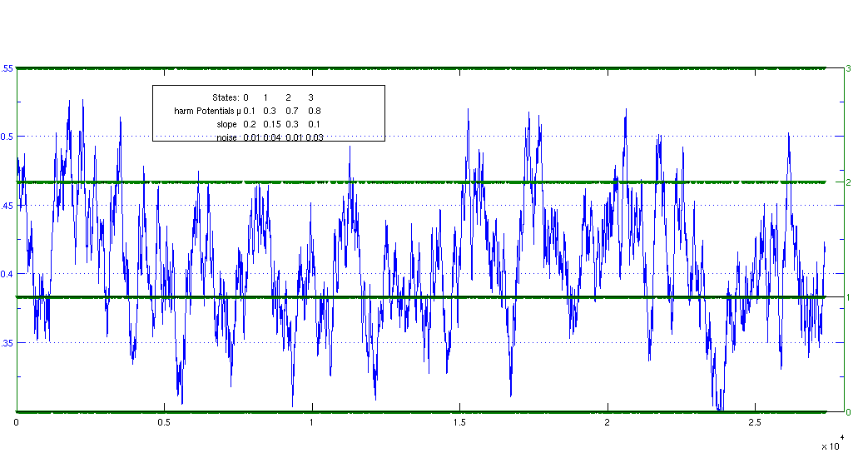Select x-axis tick label 2.5
This screenshot has width=868, height=463.
pyautogui.click(x=755, y=422)
